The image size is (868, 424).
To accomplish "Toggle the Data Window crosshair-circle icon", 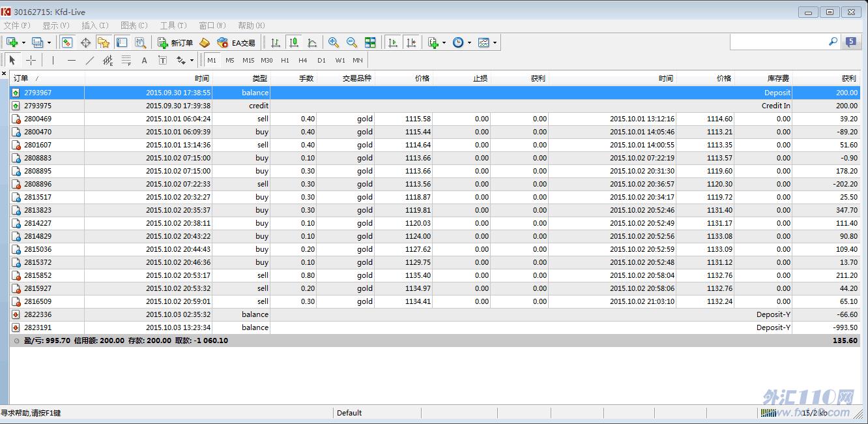I will 85,42.
